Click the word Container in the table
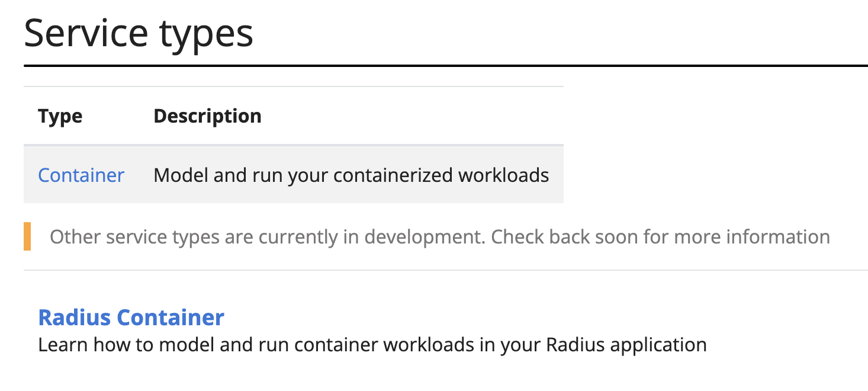This screenshot has height=391, width=868. (81, 175)
